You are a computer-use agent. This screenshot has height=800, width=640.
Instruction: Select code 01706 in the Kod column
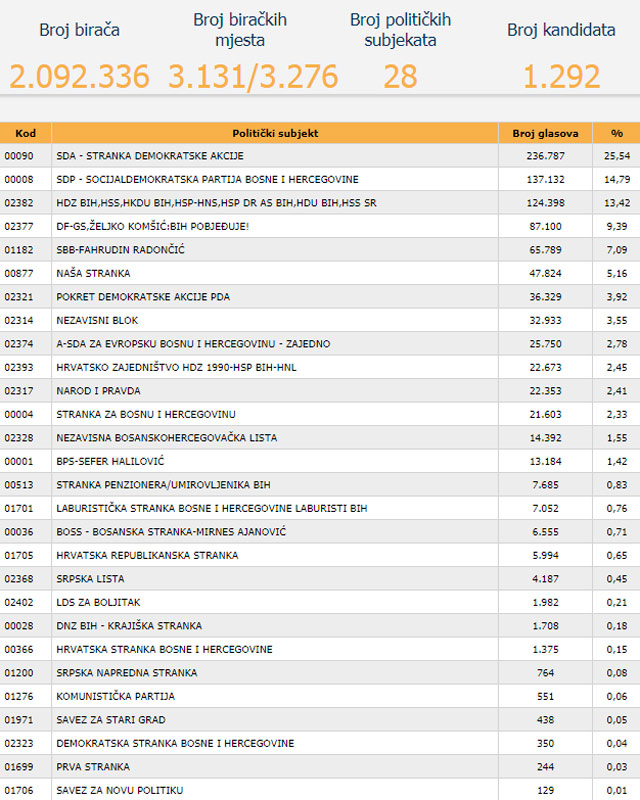[x=19, y=789]
